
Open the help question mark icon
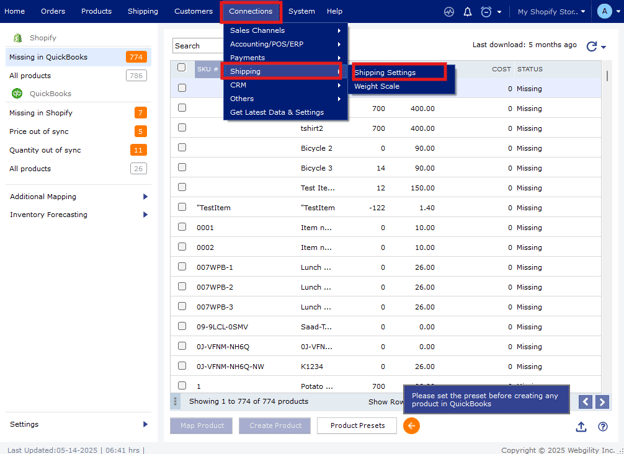603,427
